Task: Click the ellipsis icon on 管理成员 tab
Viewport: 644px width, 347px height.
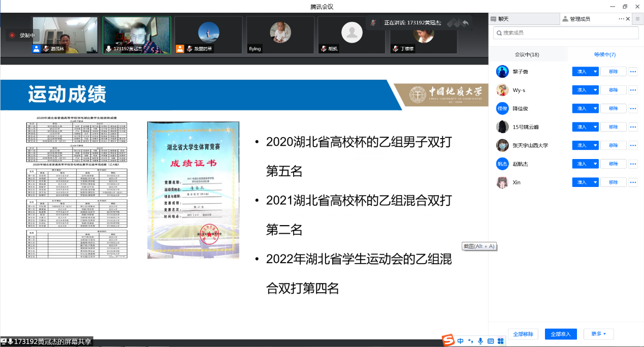Action: (x=621, y=19)
